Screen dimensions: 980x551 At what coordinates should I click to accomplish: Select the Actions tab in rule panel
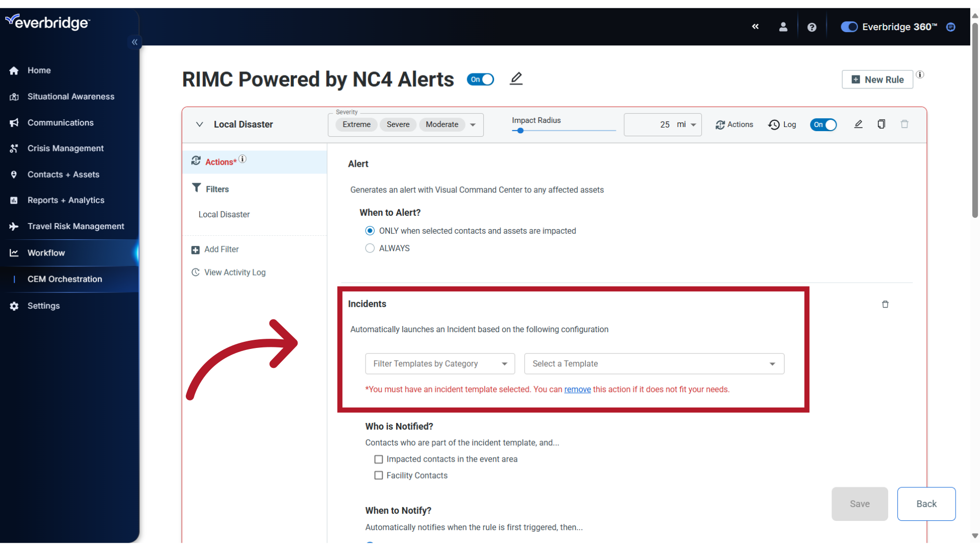pos(255,162)
